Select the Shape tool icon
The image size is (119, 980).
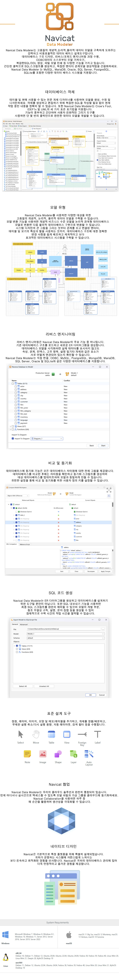point(58,754)
